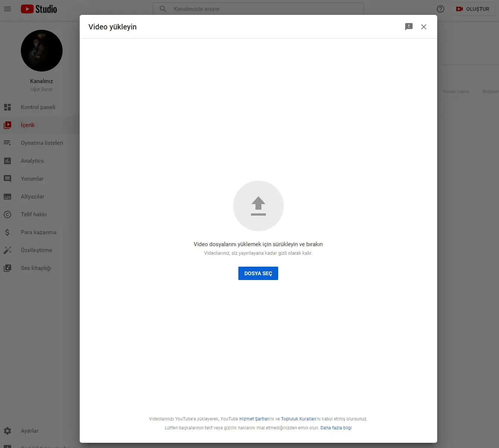
Task: Open the hamburger navigation menu
Action: 7,9
